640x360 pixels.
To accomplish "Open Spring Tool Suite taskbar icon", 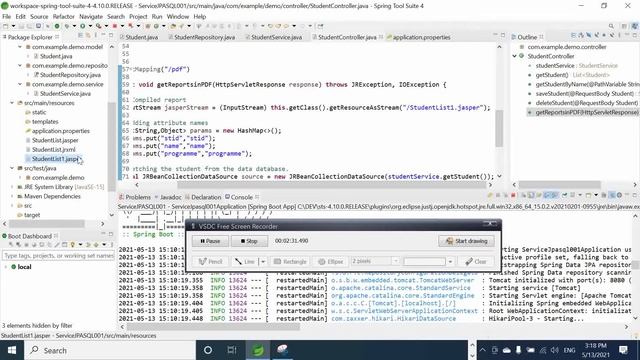I will [x=258, y=350].
